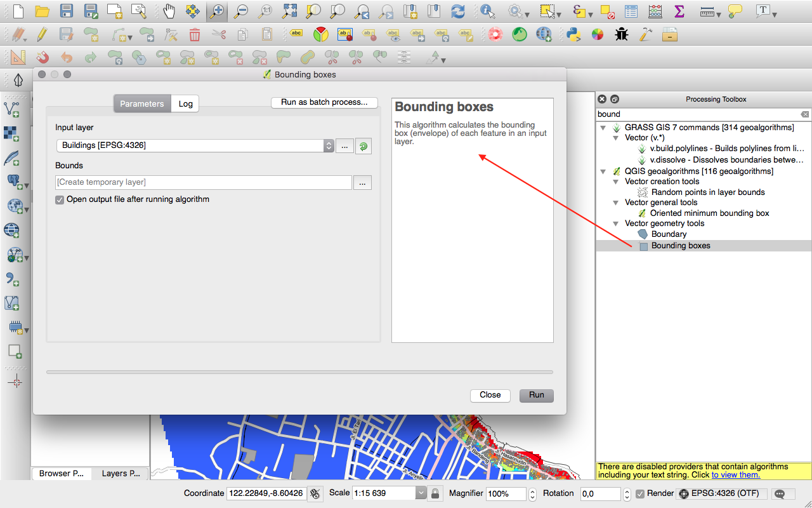Open the attribute table icon

[x=631, y=11]
